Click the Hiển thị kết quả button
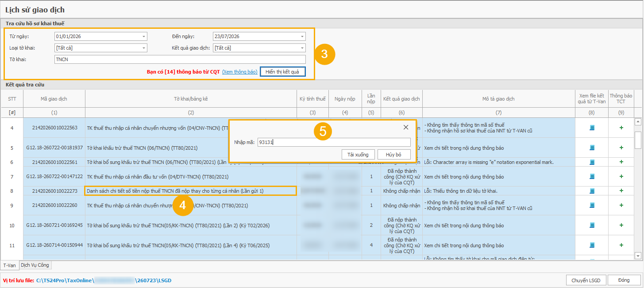 (x=283, y=72)
